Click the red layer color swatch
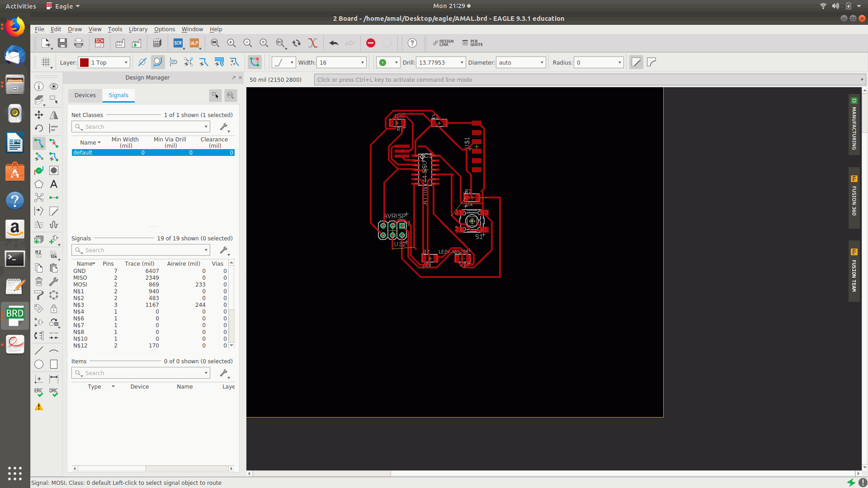868x488 pixels. [84, 62]
